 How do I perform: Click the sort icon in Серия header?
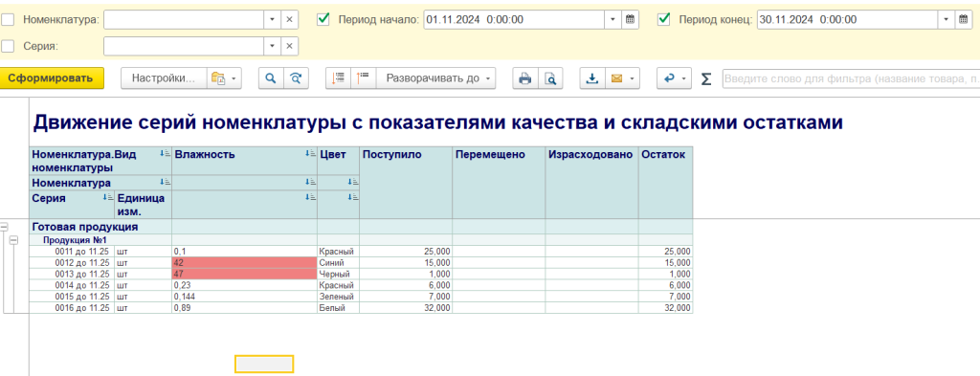pyautogui.click(x=107, y=197)
